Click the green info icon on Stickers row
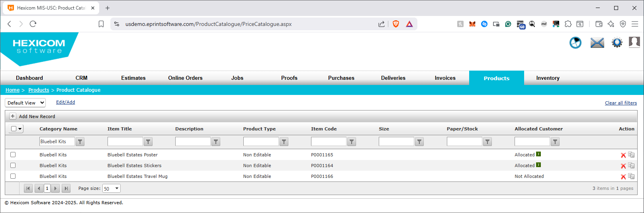Viewport: 644px width, 213px height. pos(538,165)
